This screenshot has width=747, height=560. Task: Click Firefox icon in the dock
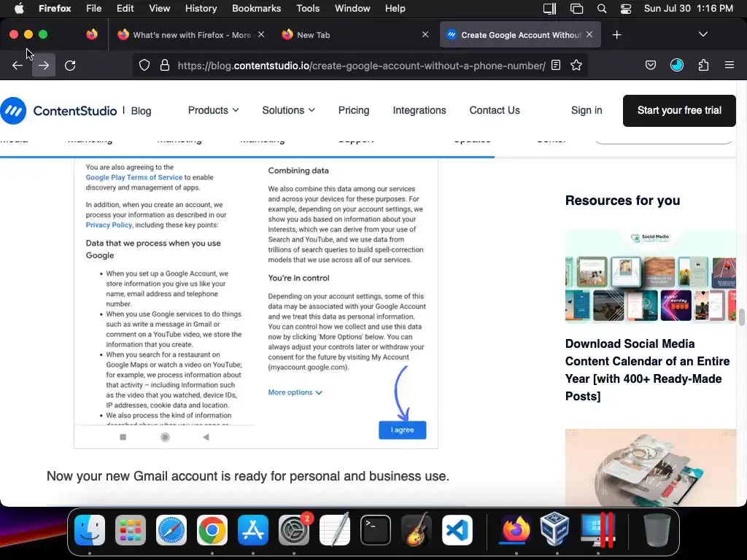[516, 530]
